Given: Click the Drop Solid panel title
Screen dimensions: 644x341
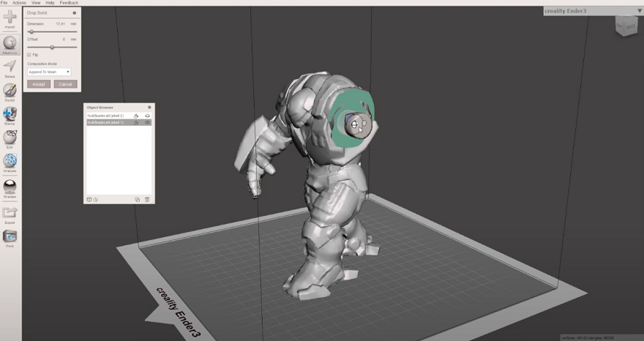Looking at the screenshot, I should click(37, 12).
